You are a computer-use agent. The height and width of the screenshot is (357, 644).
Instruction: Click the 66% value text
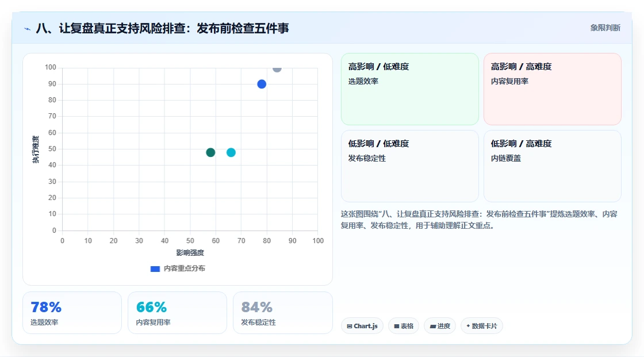click(151, 307)
